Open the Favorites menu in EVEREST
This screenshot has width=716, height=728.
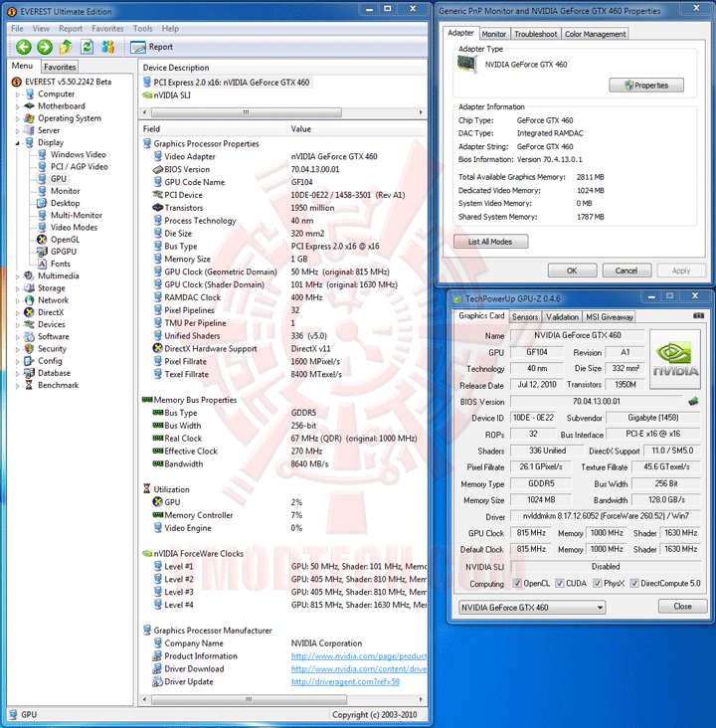tap(107, 28)
